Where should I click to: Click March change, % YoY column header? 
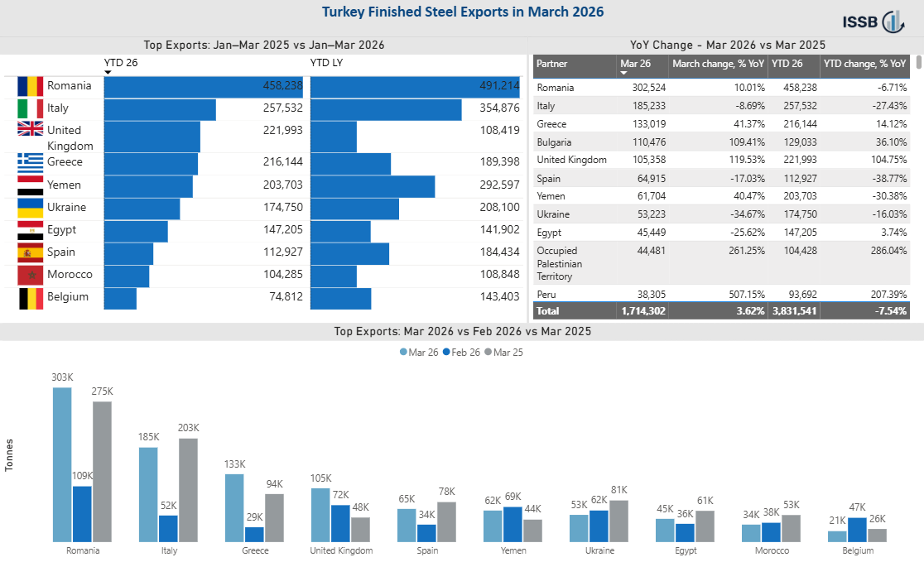(719, 64)
